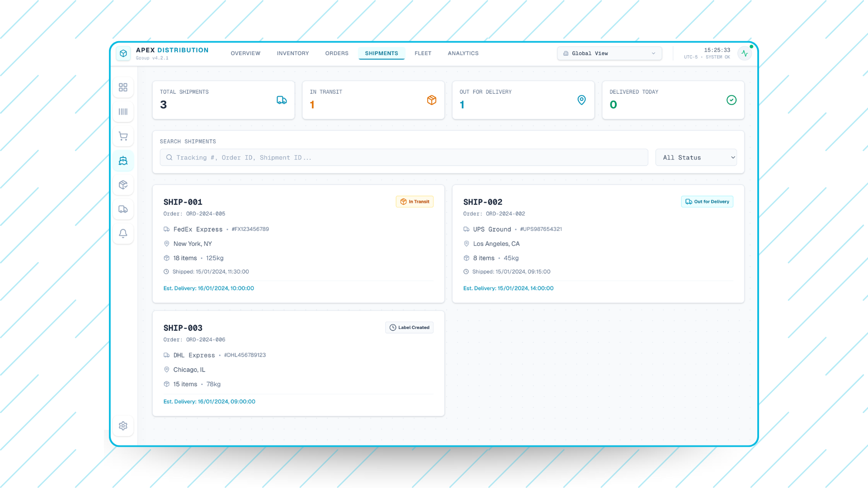Switch to the Overview tab
Viewport: 868px width, 488px height.
(x=245, y=53)
